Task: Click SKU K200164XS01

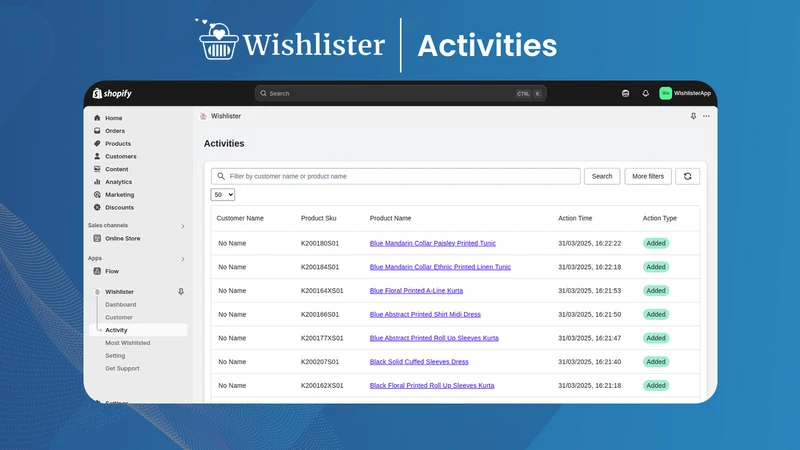Action: [322, 291]
